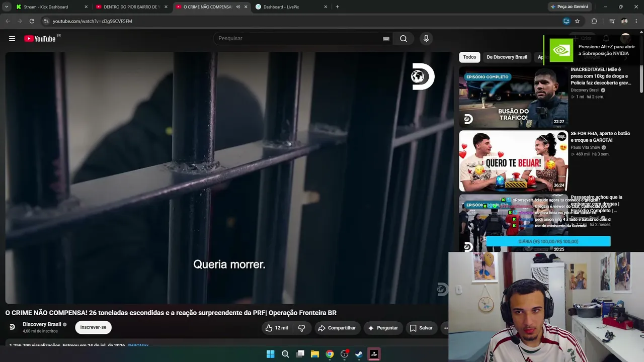Bookmark this page with the star
The image size is (644, 362).
coord(577,21)
